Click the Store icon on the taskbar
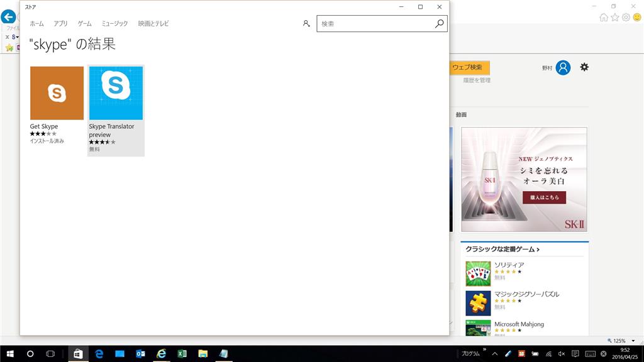644x362 pixels. (78, 354)
